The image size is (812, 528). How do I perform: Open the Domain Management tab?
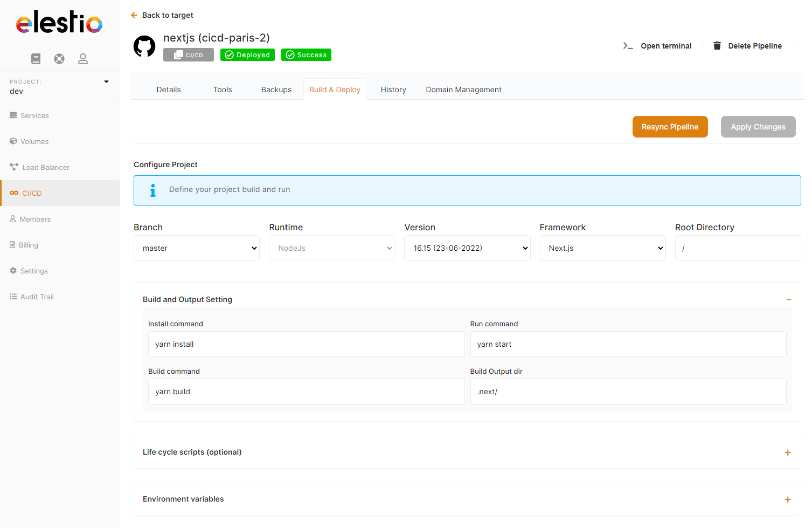click(x=463, y=89)
